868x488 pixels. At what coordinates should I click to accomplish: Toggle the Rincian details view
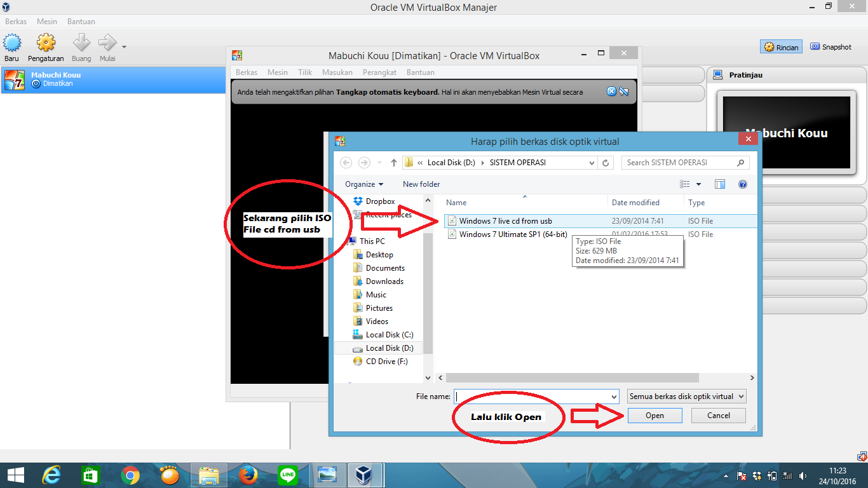tap(781, 47)
